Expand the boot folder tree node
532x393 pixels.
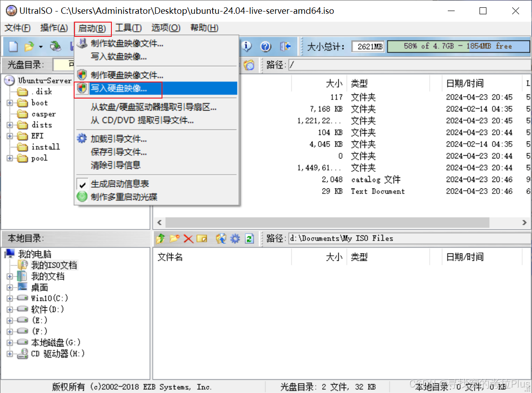click(10, 103)
